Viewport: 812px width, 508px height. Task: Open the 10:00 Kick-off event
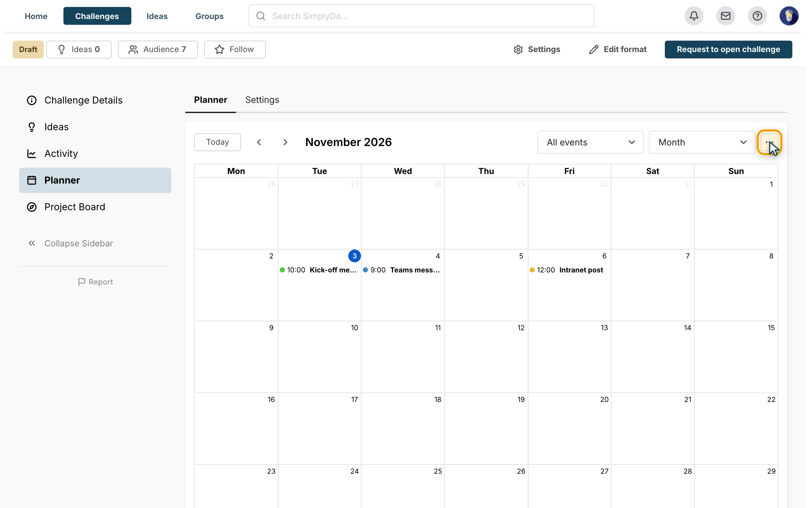[x=319, y=270]
